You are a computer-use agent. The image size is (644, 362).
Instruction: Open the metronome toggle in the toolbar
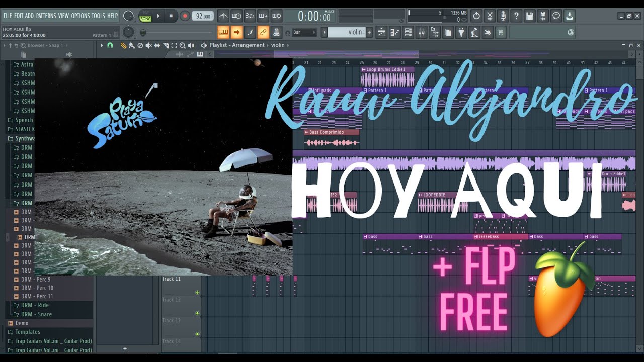click(x=224, y=16)
